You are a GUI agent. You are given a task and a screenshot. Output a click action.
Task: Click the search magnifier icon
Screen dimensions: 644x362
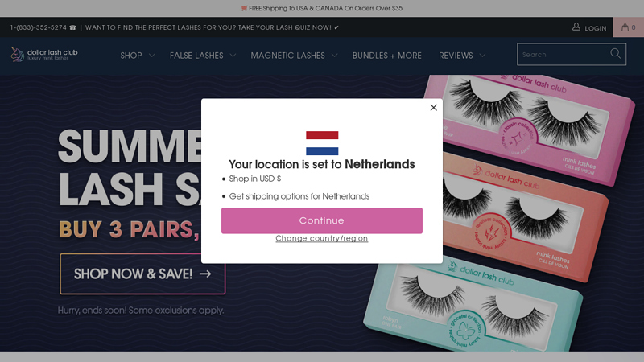pos(615,53)
